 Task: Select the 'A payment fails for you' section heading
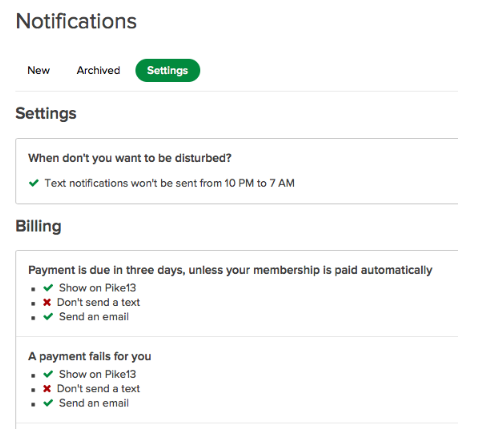click(90, 356)
